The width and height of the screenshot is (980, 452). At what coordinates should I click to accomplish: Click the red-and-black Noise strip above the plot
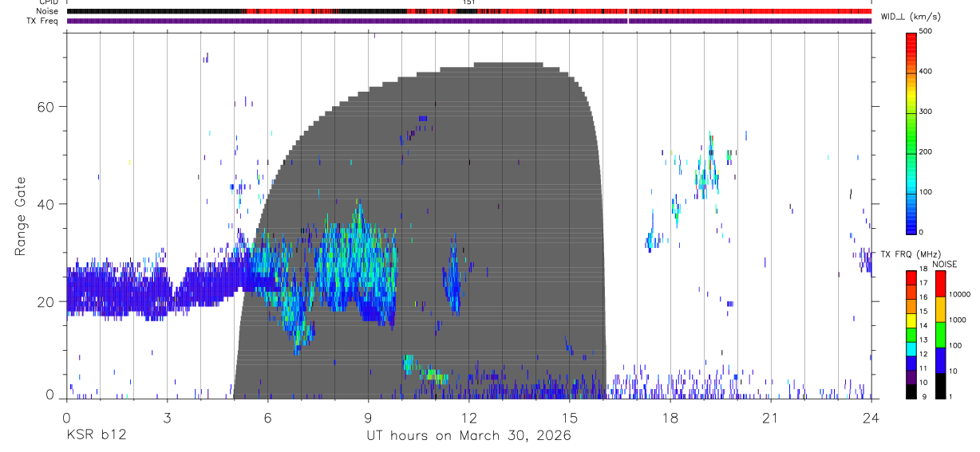click(x=469, y=12)
